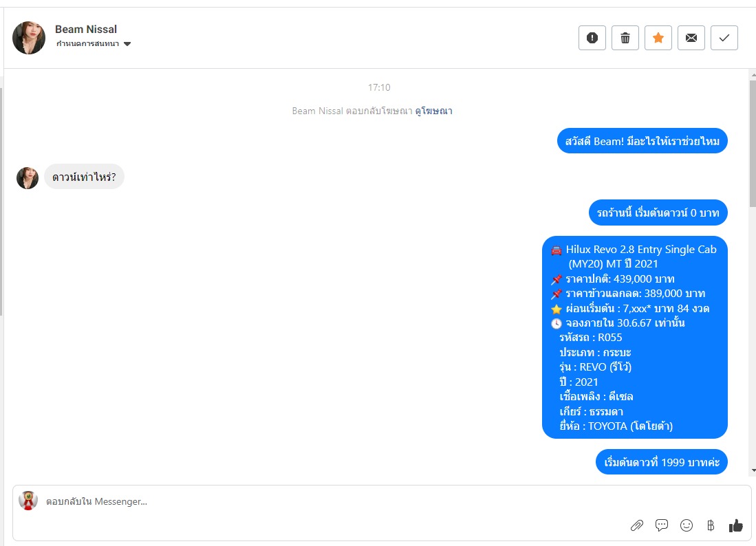Attach a file with paperclip icon
This screenshot has width=756, height=546.
(637, 525)
